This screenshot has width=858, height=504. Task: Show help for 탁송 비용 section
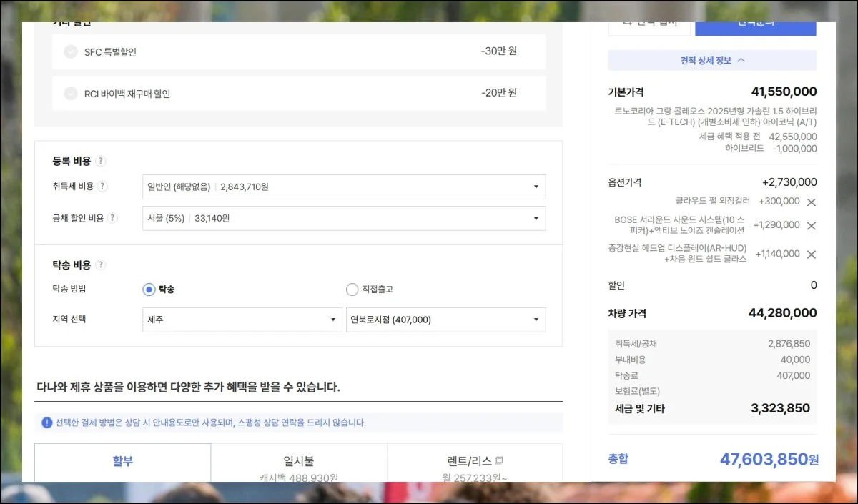(x=101, y=265)
